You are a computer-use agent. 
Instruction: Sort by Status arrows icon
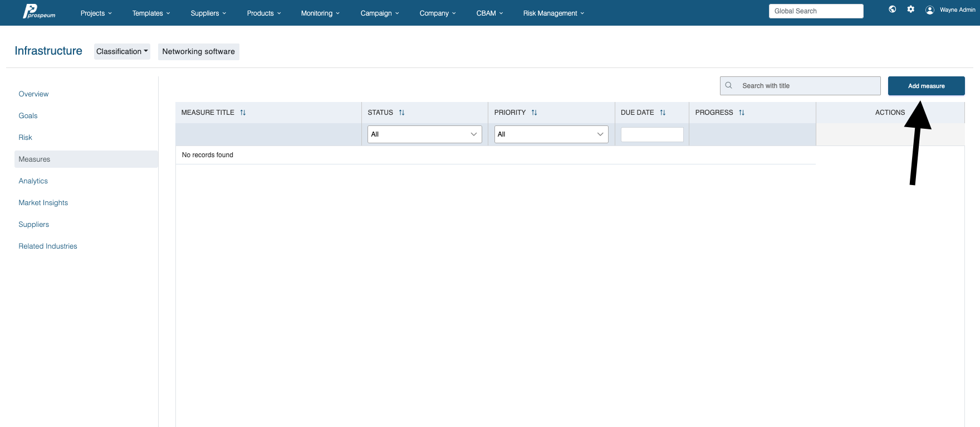click(x=402, y=113)
